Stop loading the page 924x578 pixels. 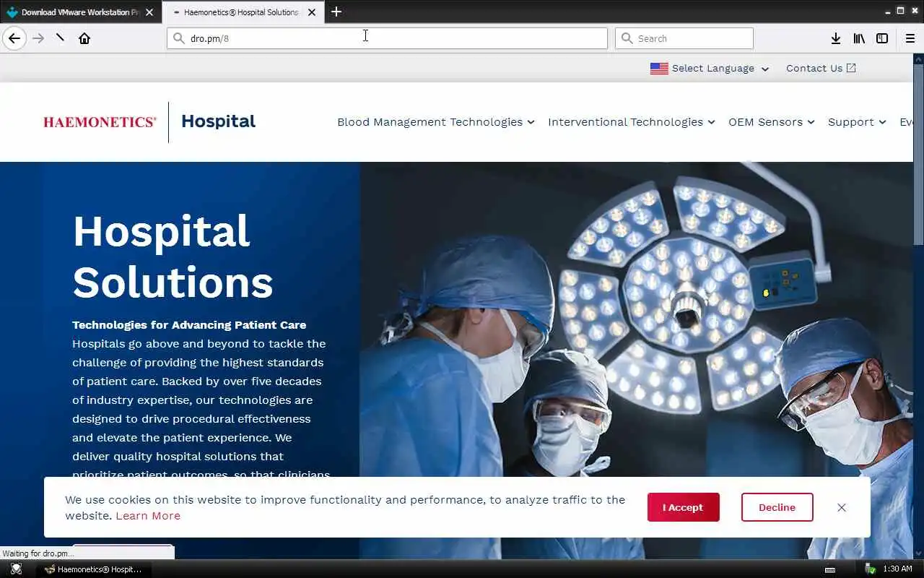(x=61, y=38)
